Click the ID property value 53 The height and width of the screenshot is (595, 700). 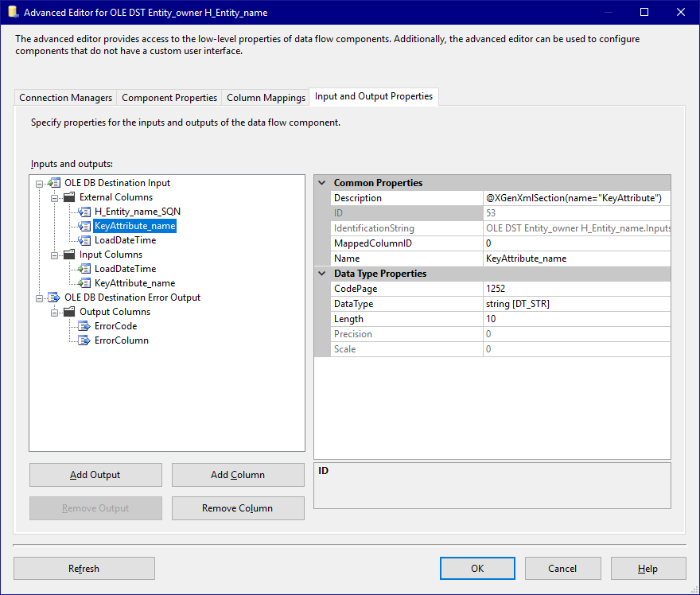tap(577, 213)
